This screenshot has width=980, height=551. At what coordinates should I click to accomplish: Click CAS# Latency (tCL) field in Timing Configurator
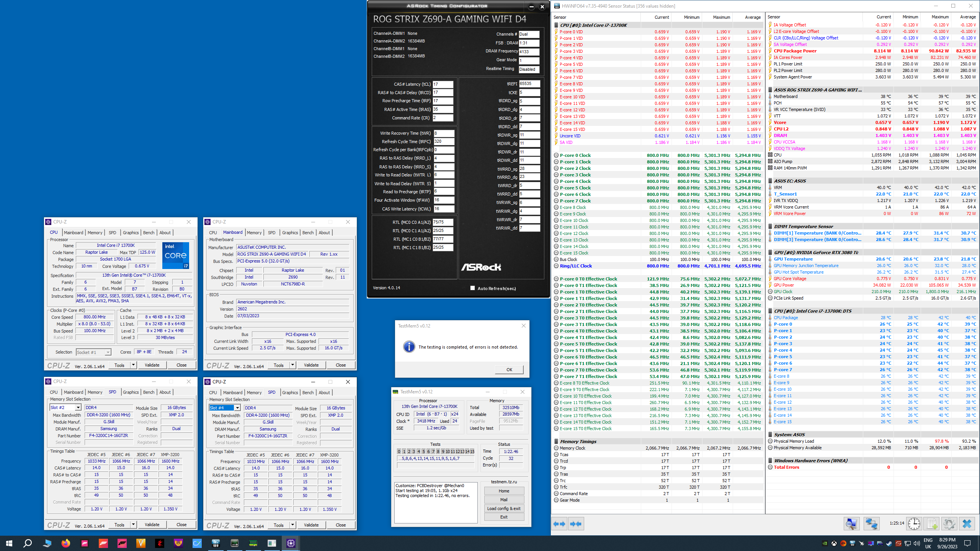(443, 84)
